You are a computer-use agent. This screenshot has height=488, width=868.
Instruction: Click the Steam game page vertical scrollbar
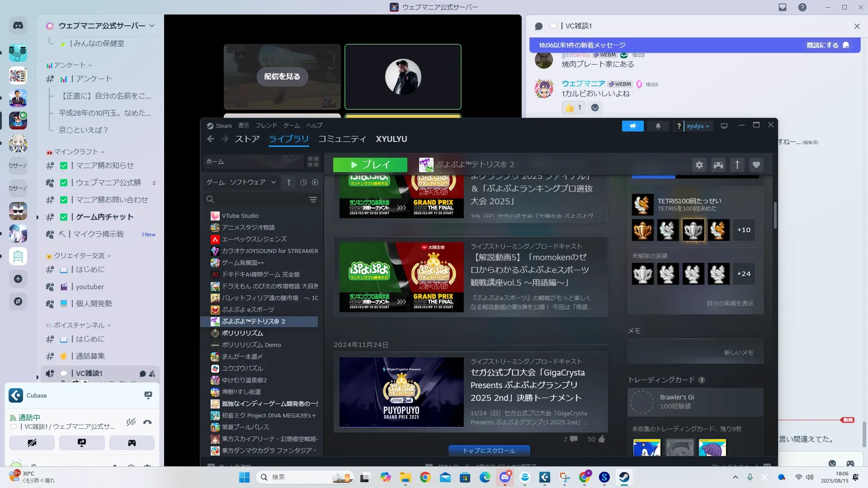tap(775, 215)
